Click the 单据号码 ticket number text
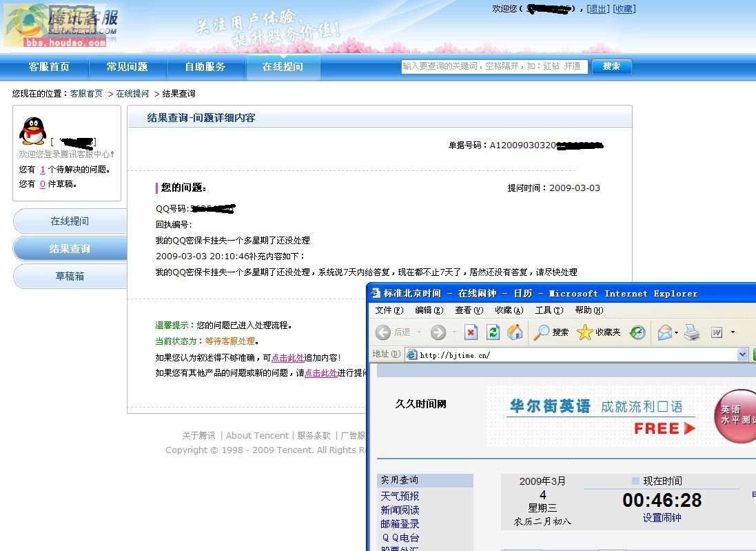This screenshot has height=551, width=756. (526, 146)
